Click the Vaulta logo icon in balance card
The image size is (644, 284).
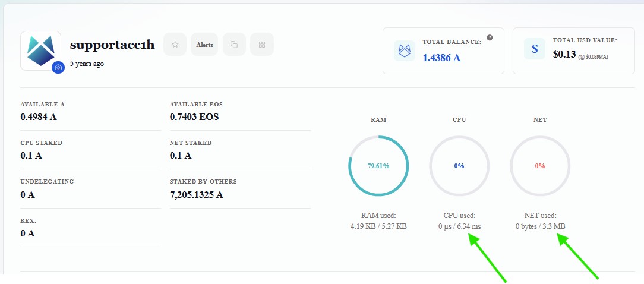[405, 51]
